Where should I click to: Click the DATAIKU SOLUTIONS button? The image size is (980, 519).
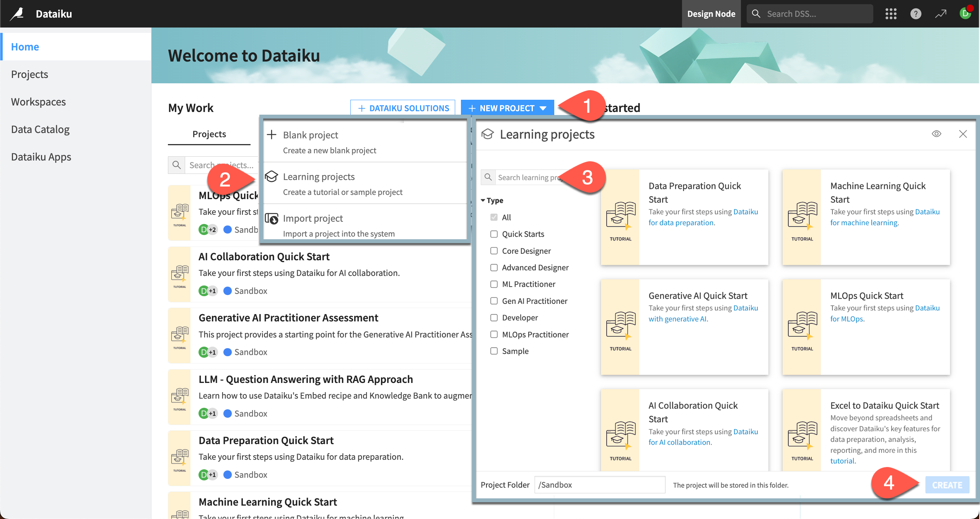tap(402, 108)
